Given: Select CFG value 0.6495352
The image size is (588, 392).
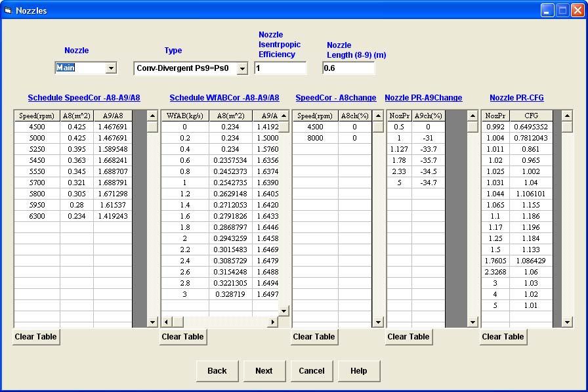Looking at the screenshot, I should click(531, 127).
